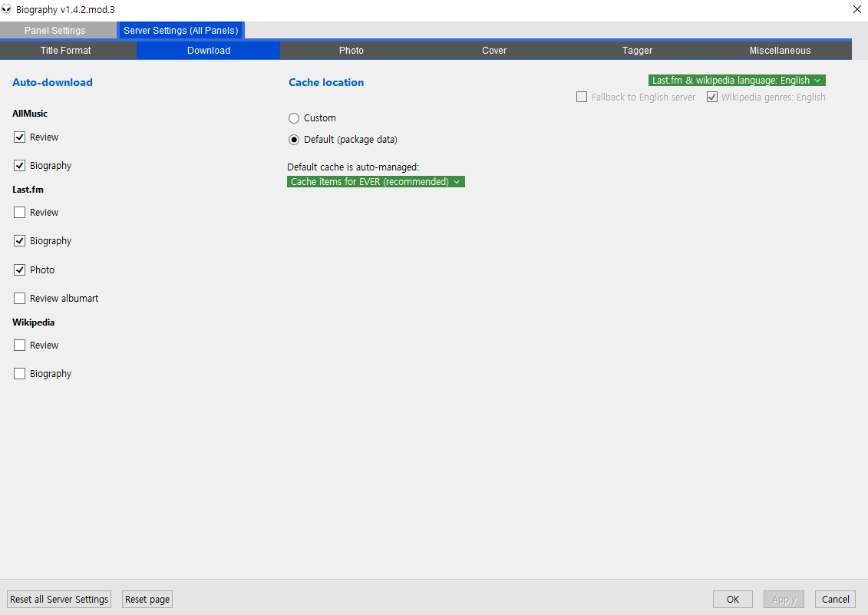The image size is (868, 615).
Task: Select Default (package data) cache option
Action: [x=294, y=140]
